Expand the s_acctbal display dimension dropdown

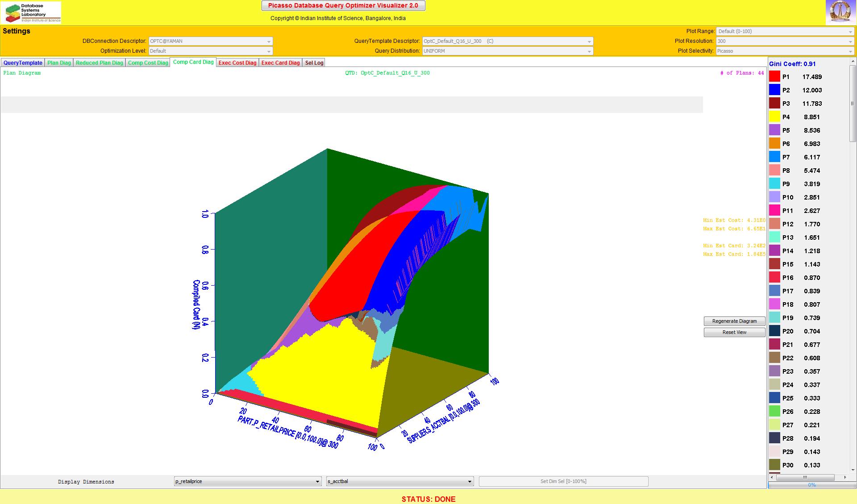coord(399,481)
